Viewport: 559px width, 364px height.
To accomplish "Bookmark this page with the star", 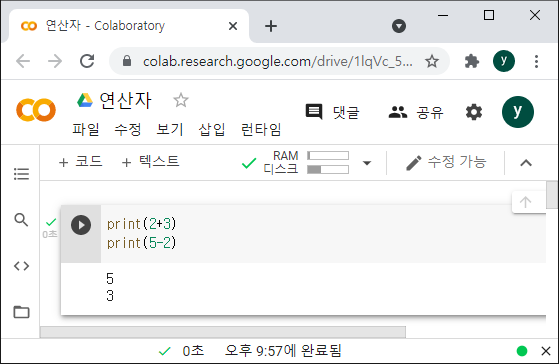I will pyautogui.click(x=432, y=61).
